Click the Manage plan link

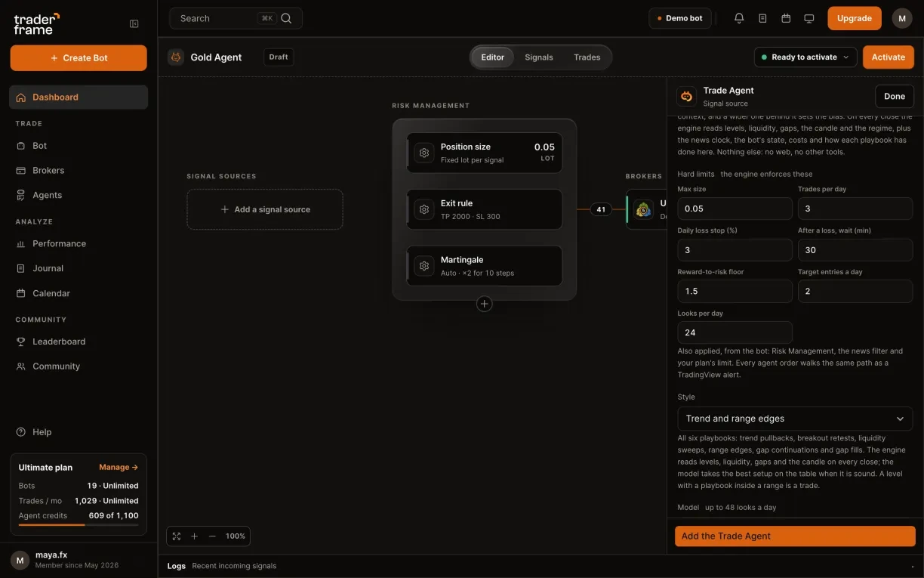[x=119, y=468]
